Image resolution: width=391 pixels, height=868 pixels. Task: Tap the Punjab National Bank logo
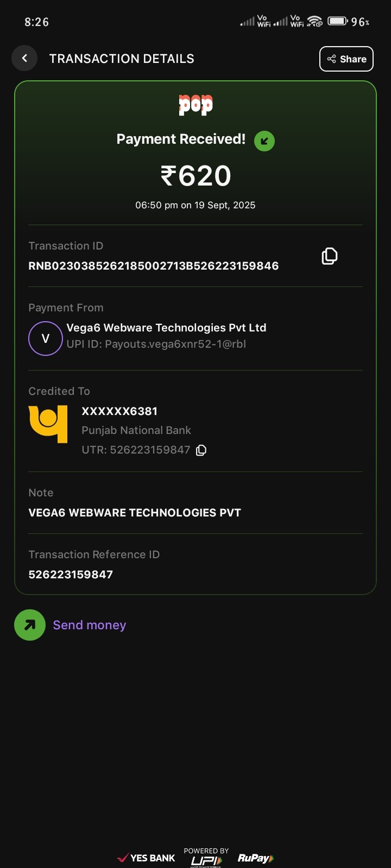[48, 424]
